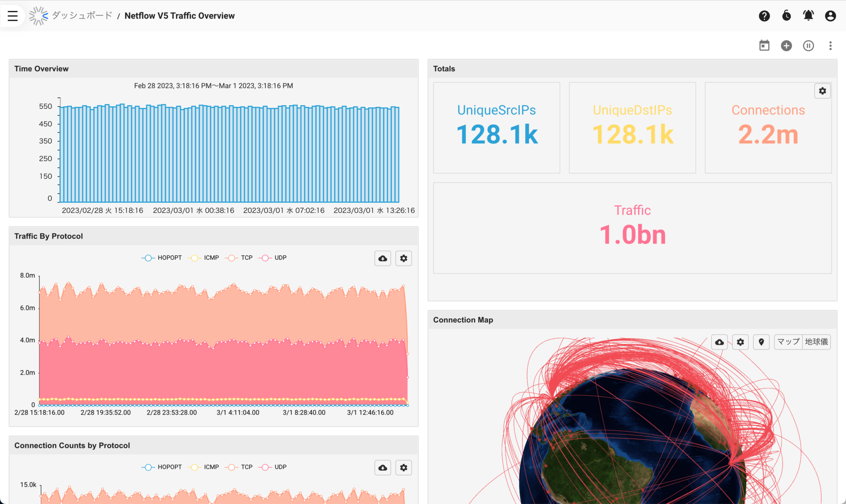Open the notifications bell

point(808,16)
